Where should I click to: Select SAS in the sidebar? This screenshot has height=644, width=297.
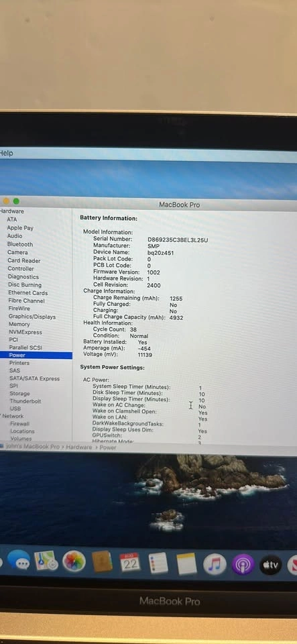pos(15,370)
